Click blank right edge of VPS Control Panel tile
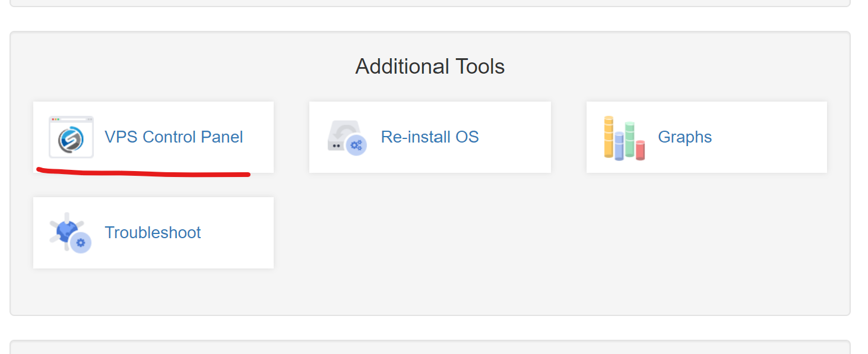 tap(261, 137)
